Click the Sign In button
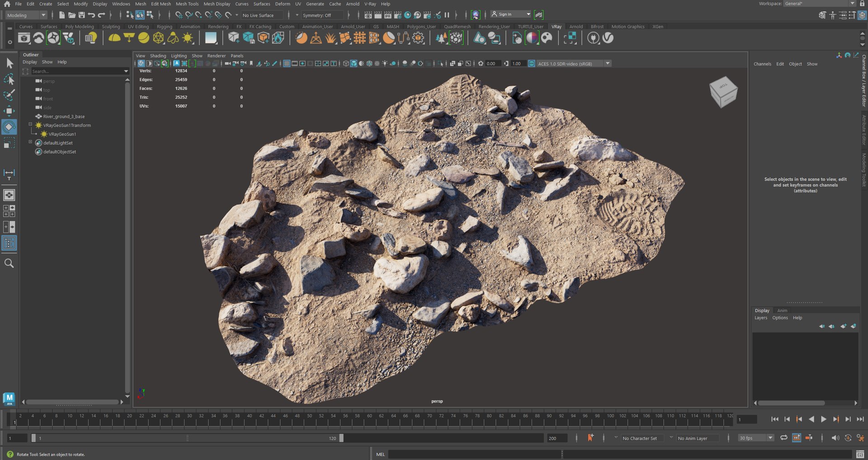 click(x=511, y=14)
